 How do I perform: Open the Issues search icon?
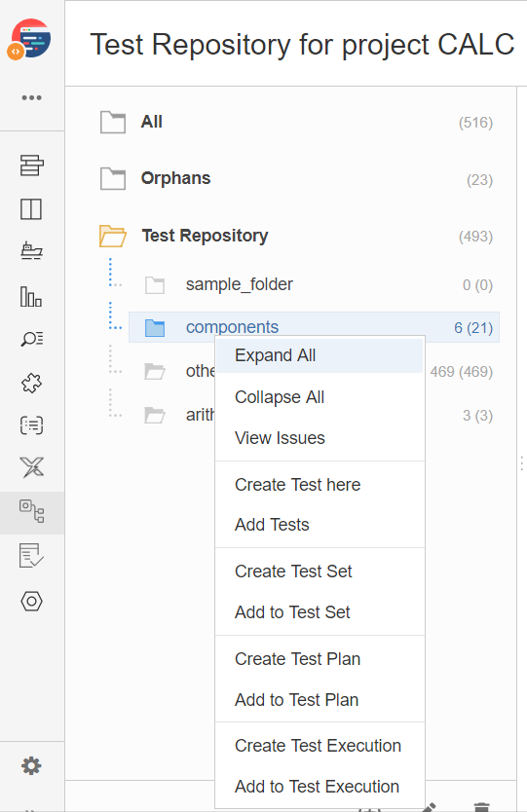[x=31, y=339]
